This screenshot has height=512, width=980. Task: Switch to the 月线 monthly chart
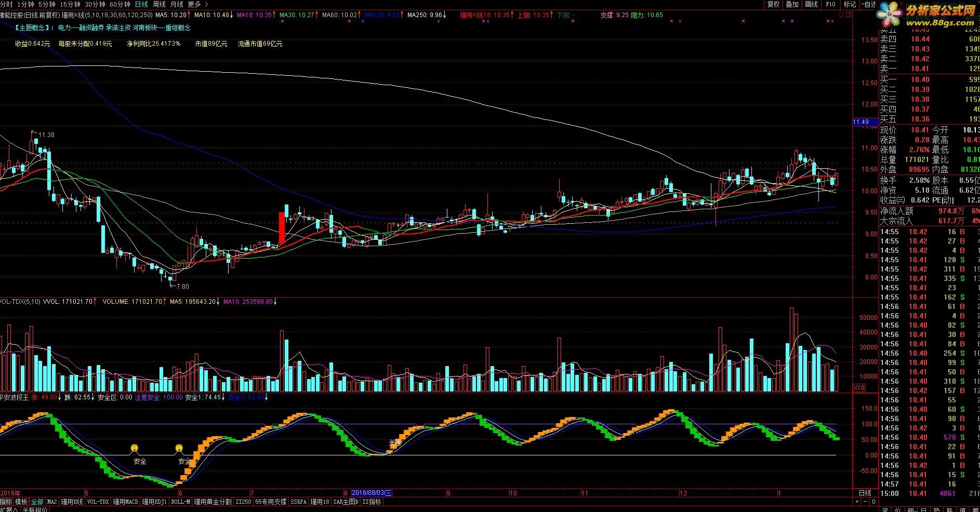(177, 4)
